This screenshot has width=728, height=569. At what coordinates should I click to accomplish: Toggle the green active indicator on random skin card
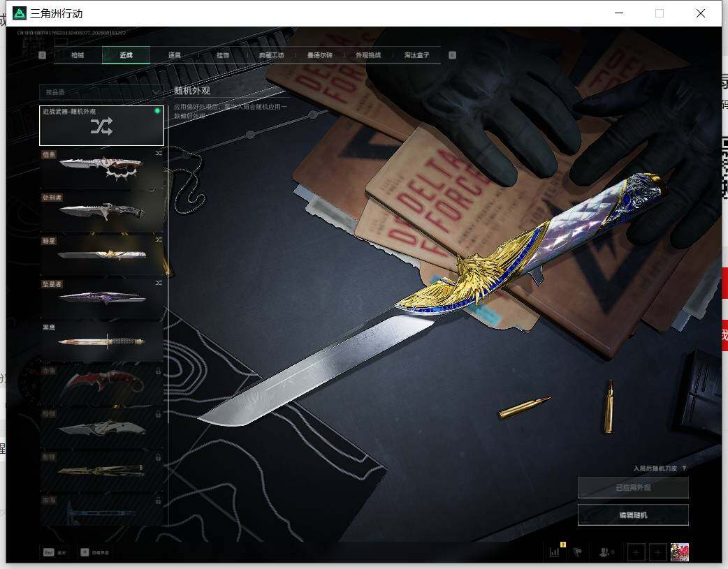[x=157, y=111]
